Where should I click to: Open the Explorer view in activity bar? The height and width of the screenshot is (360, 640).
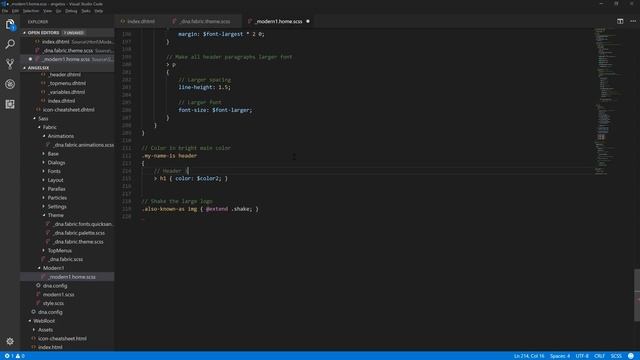click(x=10, y=24)
